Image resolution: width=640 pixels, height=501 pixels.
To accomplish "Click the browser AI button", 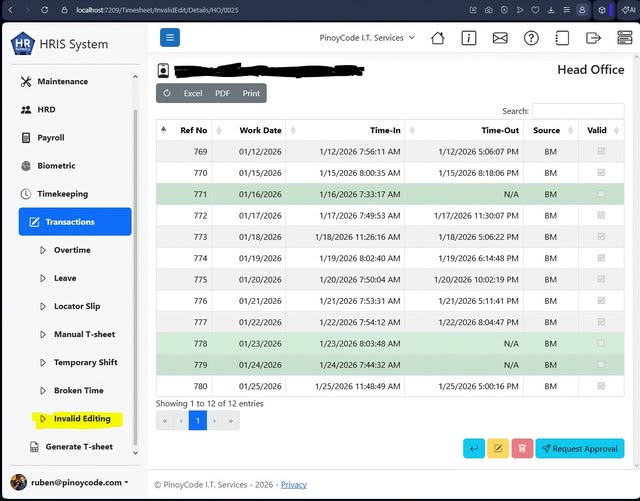I will tap(629, 10).
